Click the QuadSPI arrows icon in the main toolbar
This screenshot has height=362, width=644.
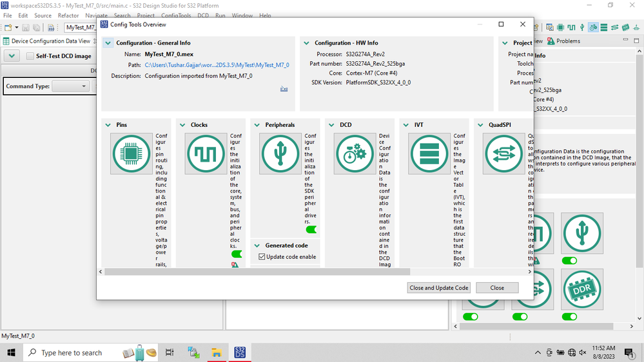(x=614, y=28)
